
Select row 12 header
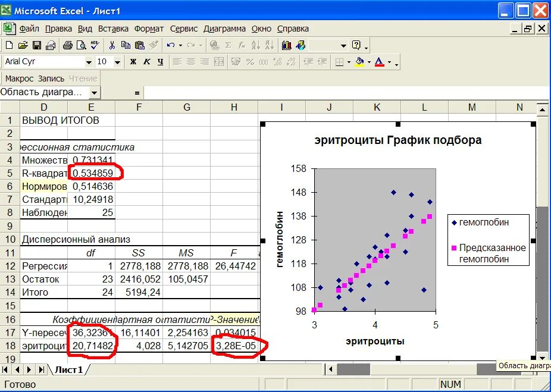coord(10,266)
